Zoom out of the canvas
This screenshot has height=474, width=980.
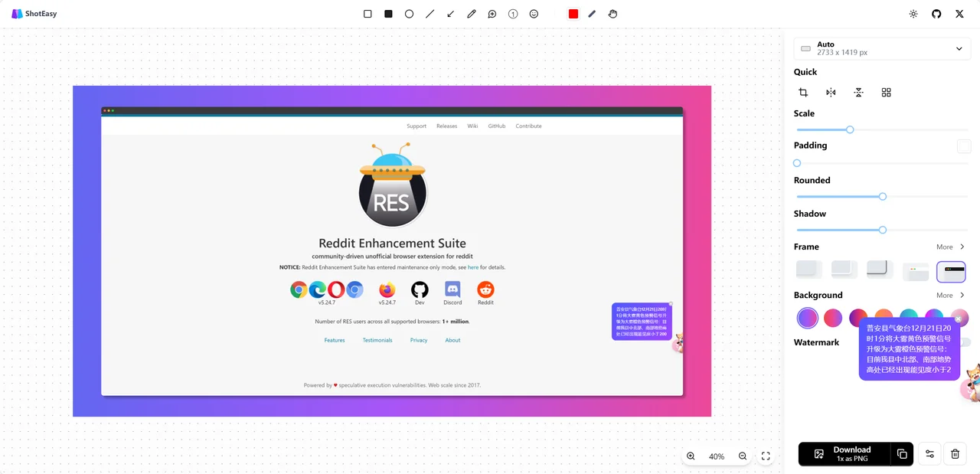point(743,456)
